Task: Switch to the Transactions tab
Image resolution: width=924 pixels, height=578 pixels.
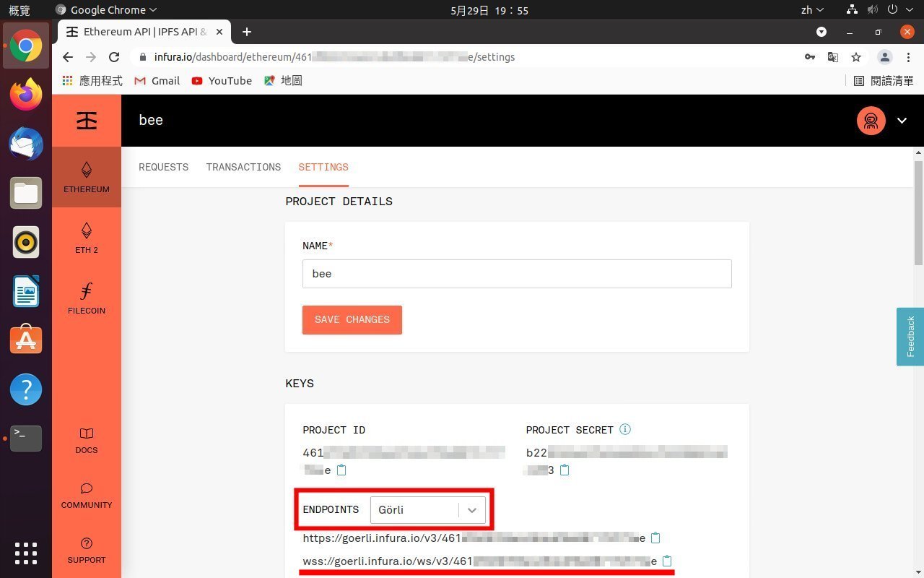Action: 243,167
